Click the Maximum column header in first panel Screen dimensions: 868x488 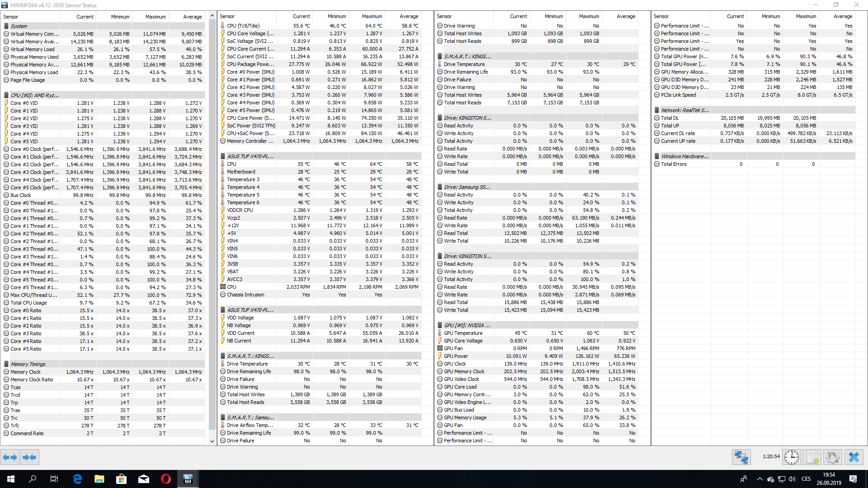[x=155, y=17]
